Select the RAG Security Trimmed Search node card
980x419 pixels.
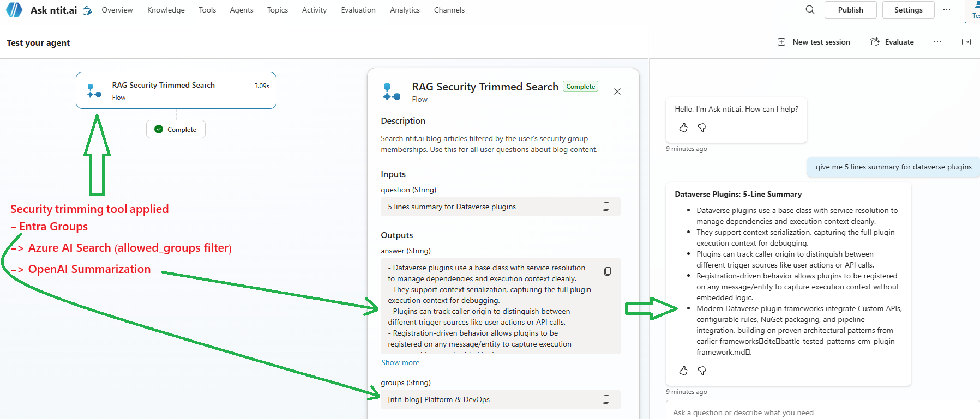pos(176,90)
